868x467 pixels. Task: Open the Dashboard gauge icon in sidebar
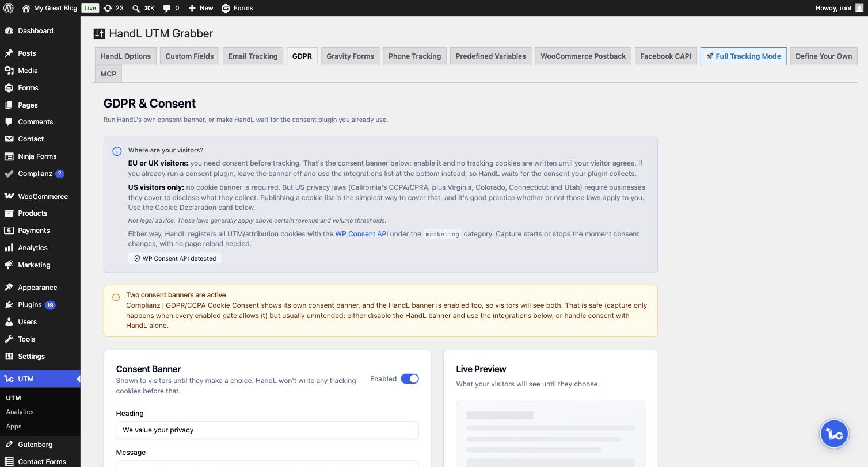pyautogui.click(x=9, y=31)
